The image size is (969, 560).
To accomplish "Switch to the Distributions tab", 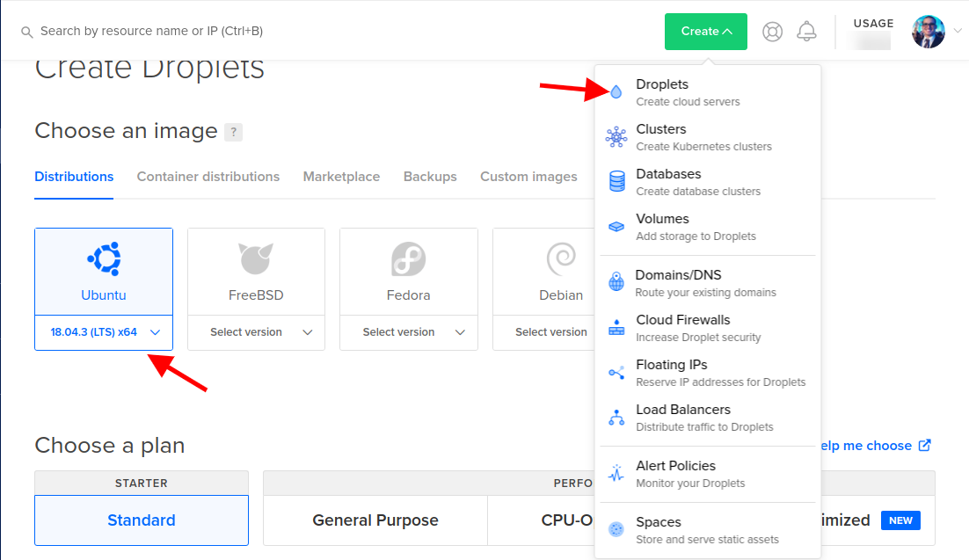I will [x=74, y=177].
